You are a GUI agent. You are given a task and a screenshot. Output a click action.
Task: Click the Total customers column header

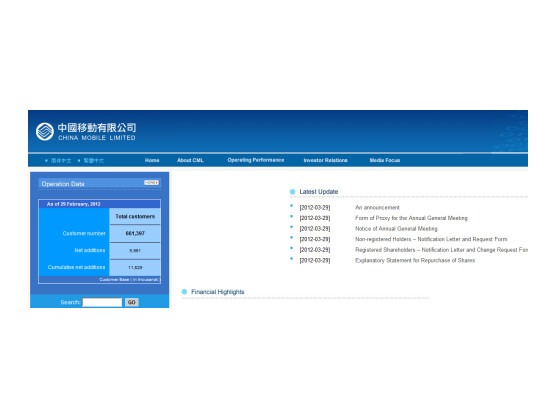pos(135,216)
